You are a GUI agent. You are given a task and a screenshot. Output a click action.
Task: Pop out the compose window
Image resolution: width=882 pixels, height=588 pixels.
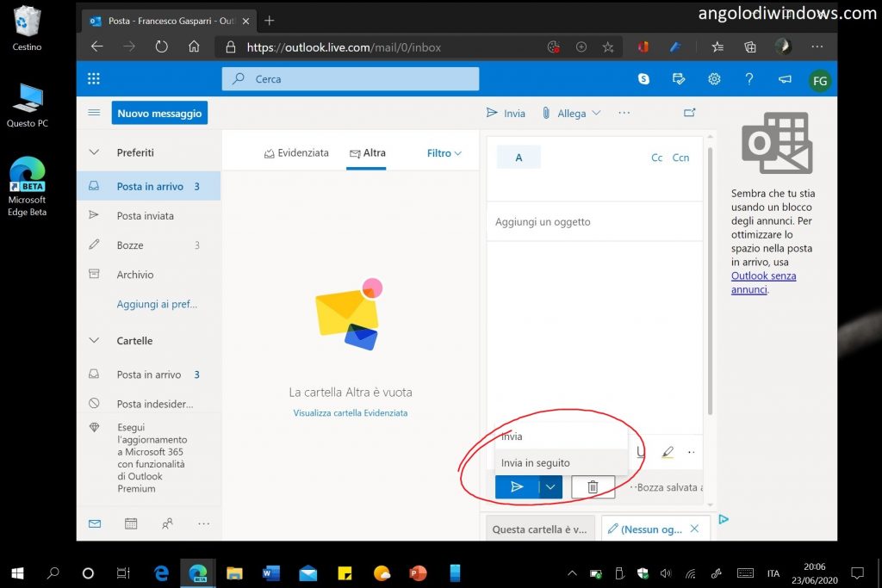pyautogui.click(x=689, y=113)
